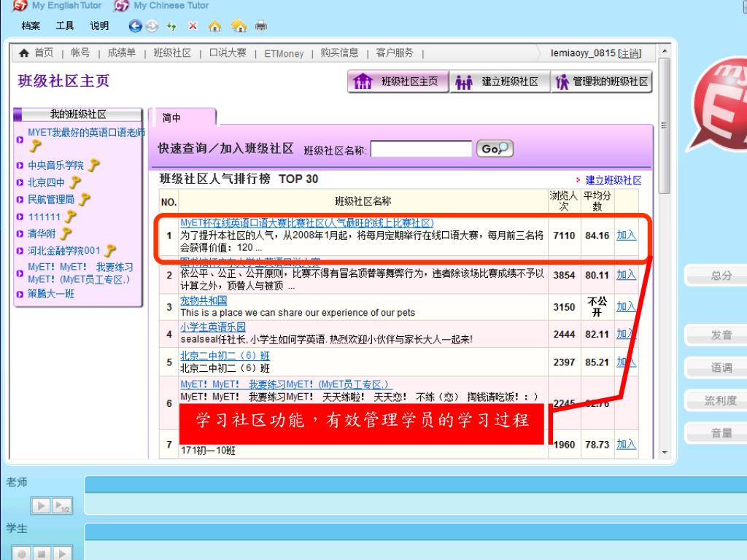Viewport: 747px width, 560px height.
Task: Click the 注销 logout link
Action: pyautogui.click(x=630, y=53)
